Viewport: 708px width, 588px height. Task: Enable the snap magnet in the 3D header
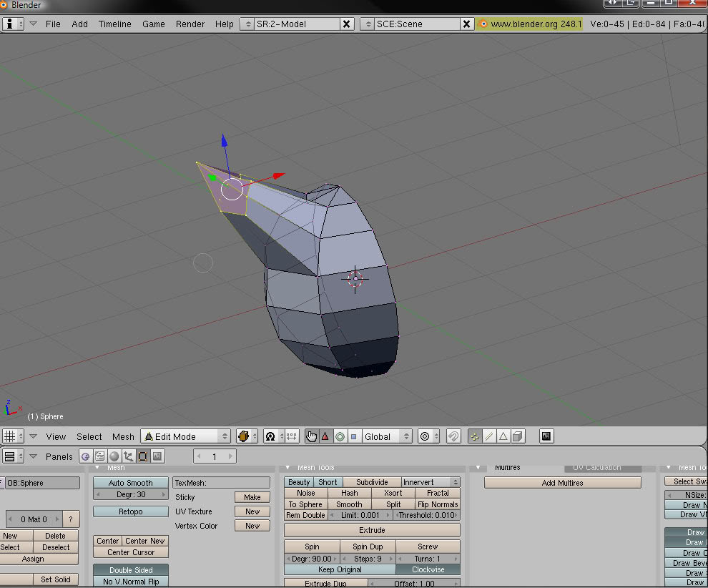pyautogui.click(x=453, y=436)
